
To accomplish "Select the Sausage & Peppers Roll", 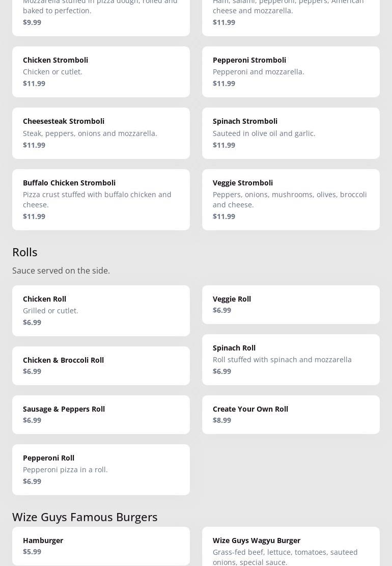I will (101, 414).
